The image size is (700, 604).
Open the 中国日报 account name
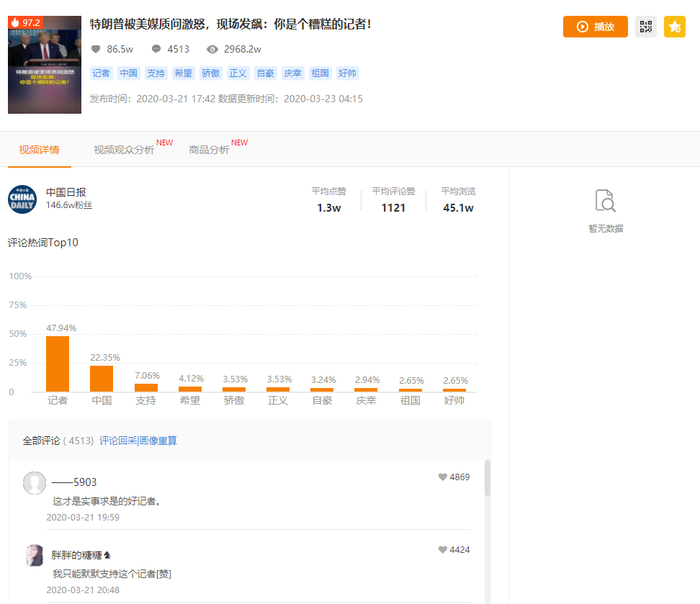pos(66,192)
